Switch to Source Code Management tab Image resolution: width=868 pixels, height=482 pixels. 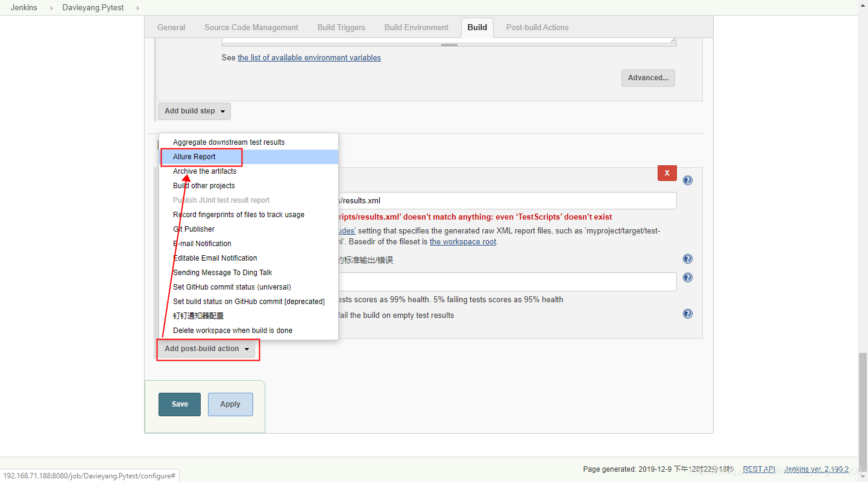click(x=251, y=27)
